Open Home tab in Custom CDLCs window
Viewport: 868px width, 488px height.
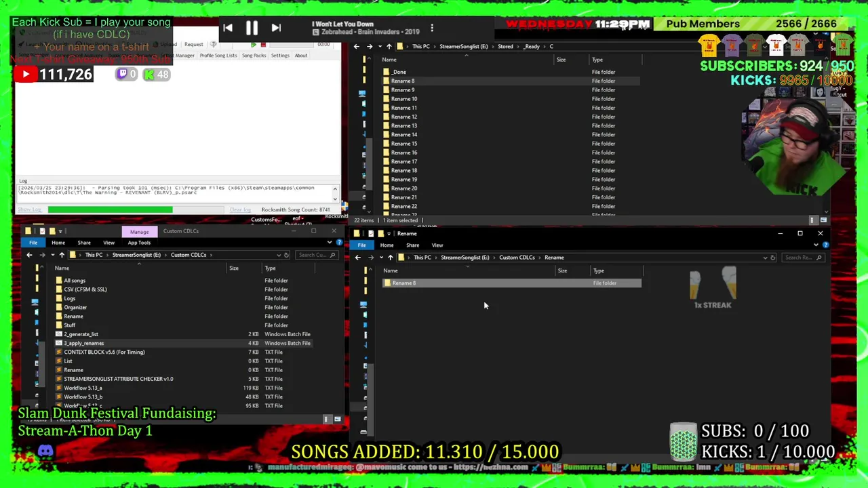58,243
